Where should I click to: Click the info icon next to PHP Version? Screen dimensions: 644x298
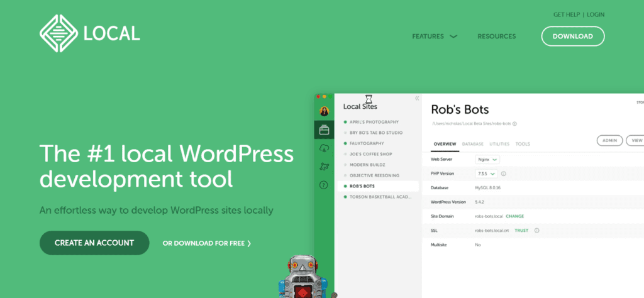[504, 174]
